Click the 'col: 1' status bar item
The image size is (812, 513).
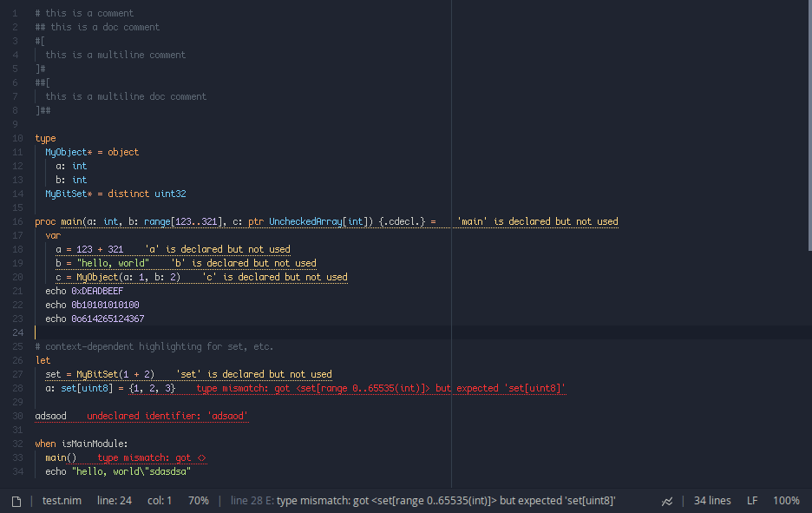coord(160,501)
